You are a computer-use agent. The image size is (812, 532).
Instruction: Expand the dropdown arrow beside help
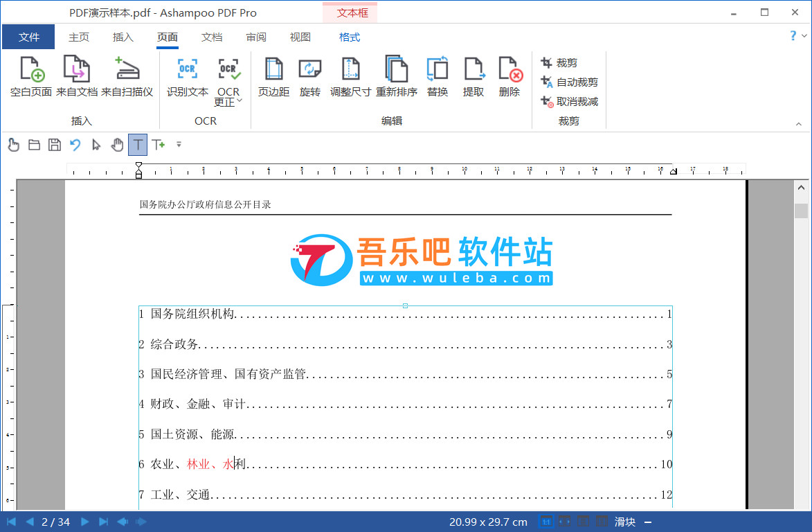pos(804,36)
